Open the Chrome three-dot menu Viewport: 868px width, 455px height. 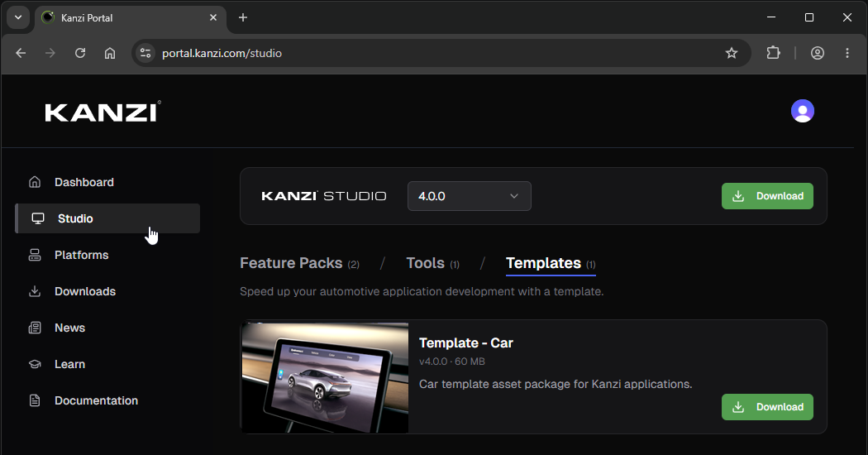847,53
